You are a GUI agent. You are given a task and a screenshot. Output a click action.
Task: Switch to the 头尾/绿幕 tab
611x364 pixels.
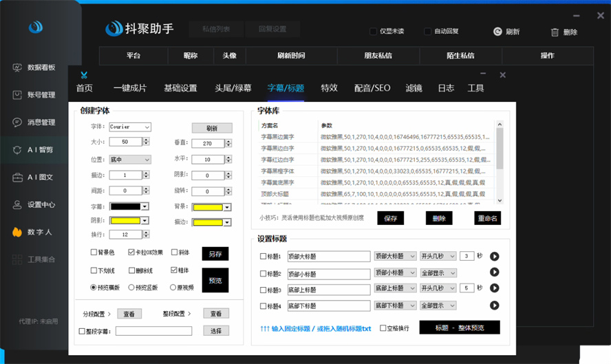[x=233, y=88]
